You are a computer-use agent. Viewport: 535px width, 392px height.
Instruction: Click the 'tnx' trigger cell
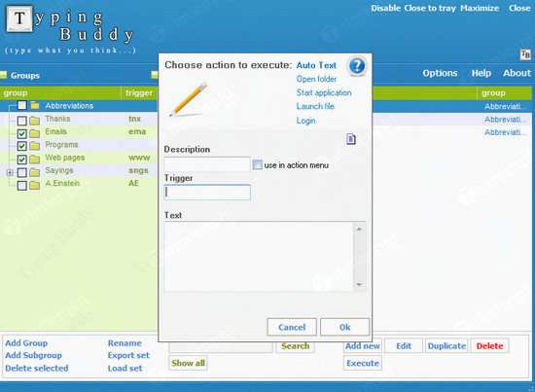[135, 119]
